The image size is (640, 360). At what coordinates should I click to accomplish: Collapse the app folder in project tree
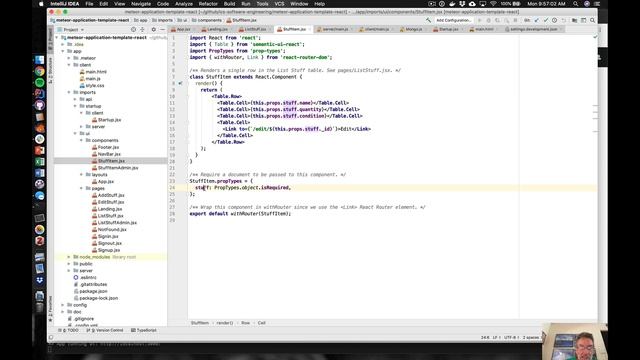click(63, 51)
